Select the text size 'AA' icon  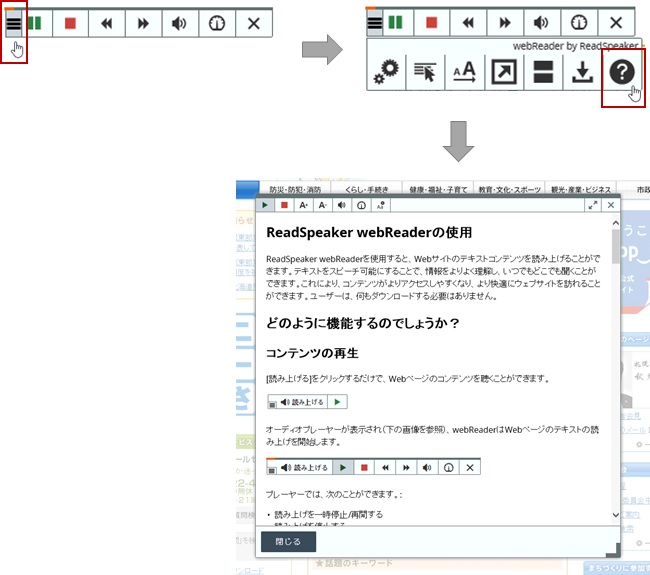[x=464, y=72]
